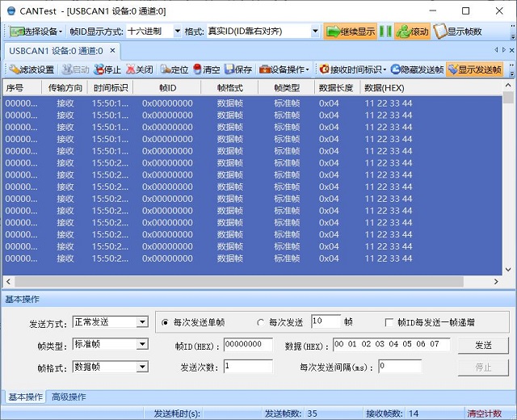Click the 数据(HEX) column header
Screen dimensions: 517x420
[431, 88]
